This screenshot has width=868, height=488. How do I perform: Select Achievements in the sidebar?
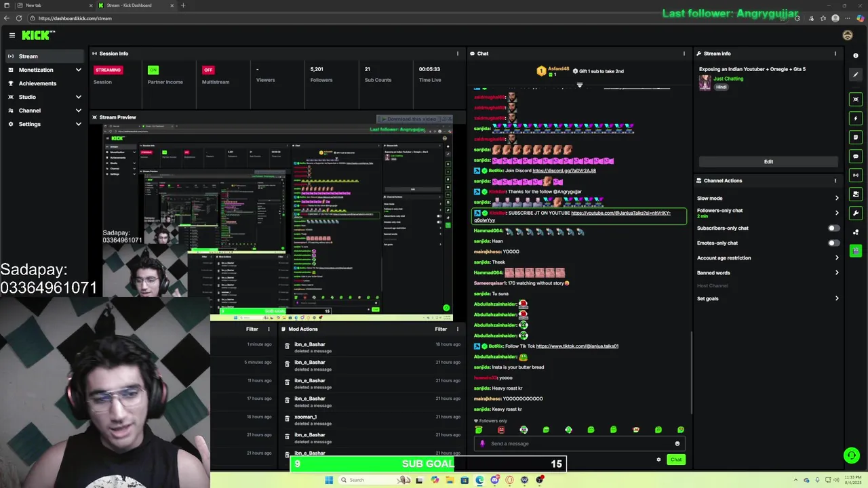[x=45, y=83]
